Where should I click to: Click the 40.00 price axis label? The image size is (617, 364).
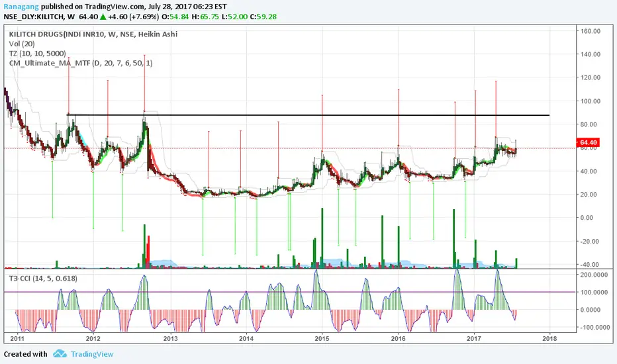[x=589, y=171]
